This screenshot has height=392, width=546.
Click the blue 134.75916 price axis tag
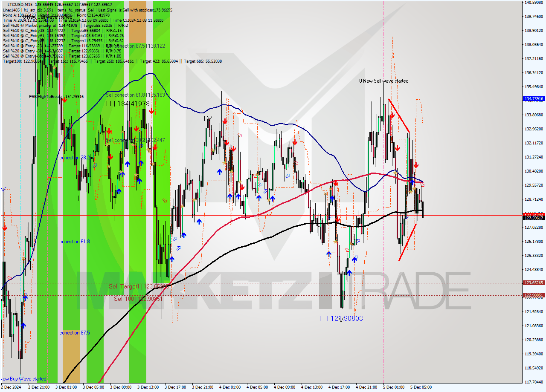pyautogui.click(x=534, y=99)
